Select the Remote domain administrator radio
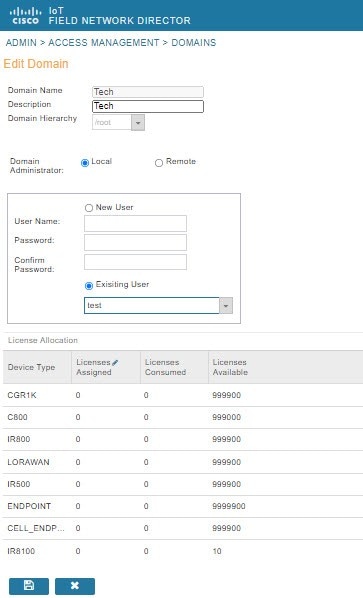 (x=159, y=163)
